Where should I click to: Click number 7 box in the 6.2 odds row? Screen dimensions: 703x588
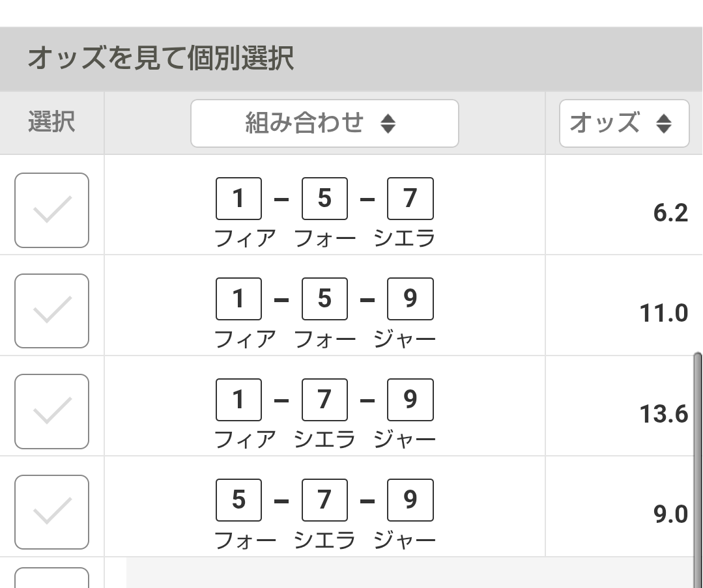(x=410, y=198)
